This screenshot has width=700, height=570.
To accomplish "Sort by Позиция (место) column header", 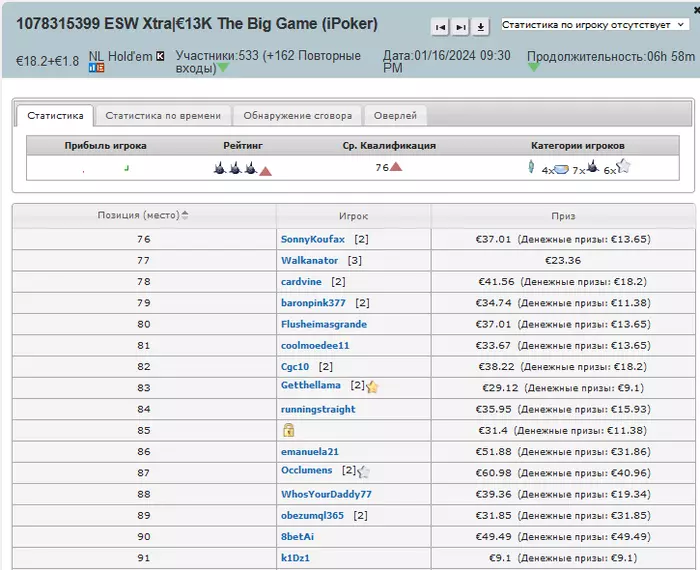I will (143, 215).
